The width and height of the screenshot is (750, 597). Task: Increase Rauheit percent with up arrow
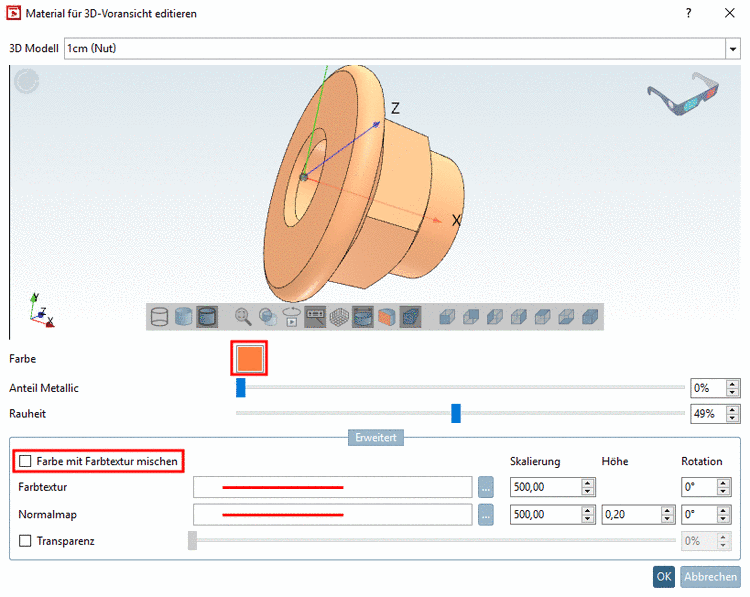point(732,410)
